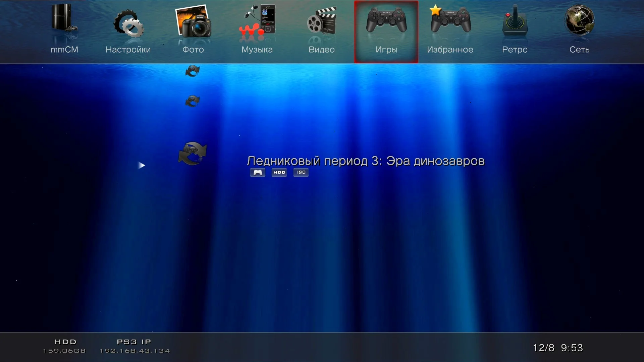Screen dimensions: 644x362
Task: Click the date and time 12/8 9:53
Action: [558, 348]
